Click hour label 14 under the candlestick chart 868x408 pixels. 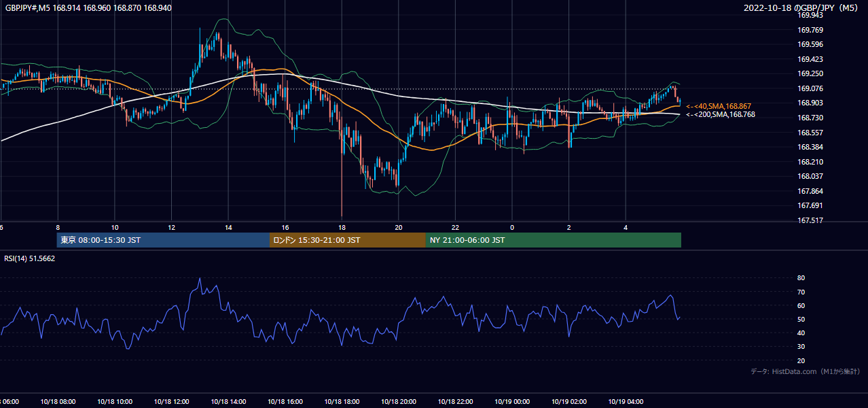[228, 228]
